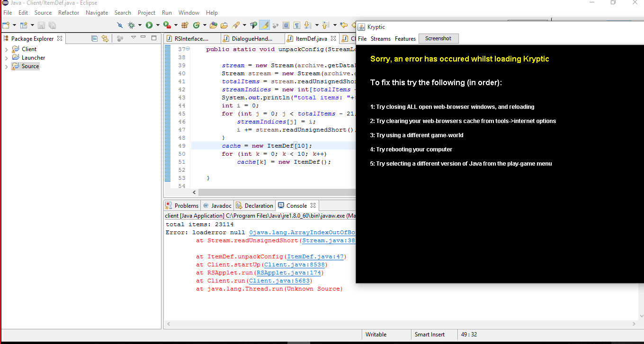Open the Streams menu in Kryptic window

coord(381,39)
